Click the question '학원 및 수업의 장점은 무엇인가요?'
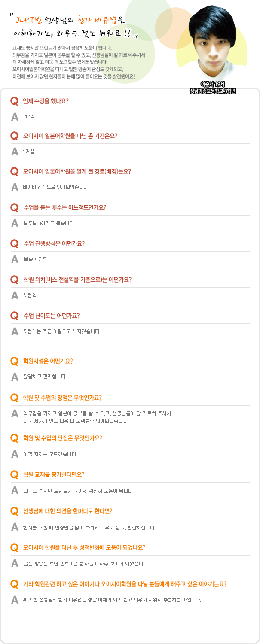 click(63, 398)
